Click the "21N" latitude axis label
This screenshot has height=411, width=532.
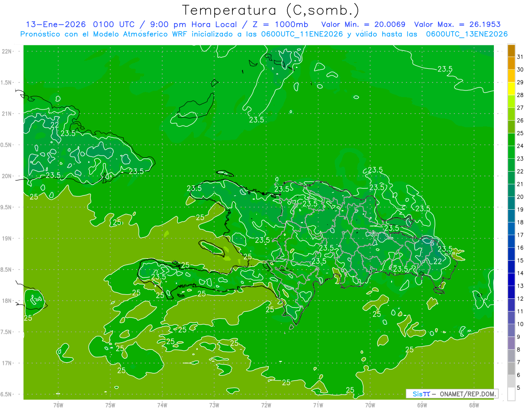pyautogui.click(x=6, y=114)
